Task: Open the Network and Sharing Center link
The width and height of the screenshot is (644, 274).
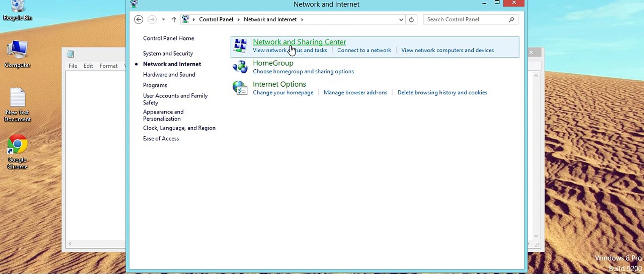Action: [x=300, y=42]
